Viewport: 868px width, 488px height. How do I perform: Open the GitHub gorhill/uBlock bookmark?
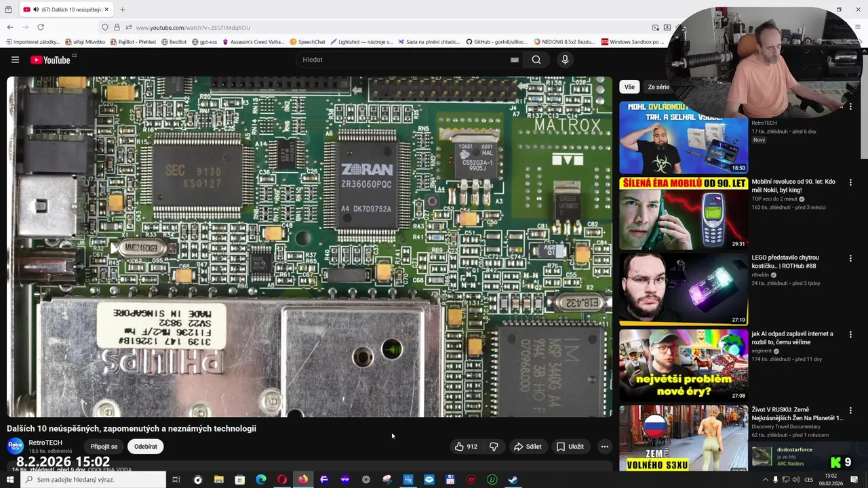[x=496, y=42]
